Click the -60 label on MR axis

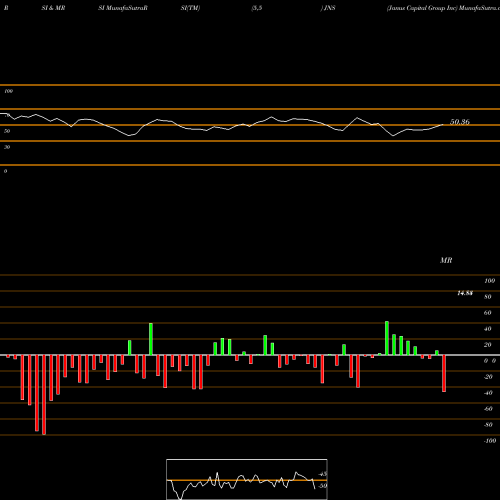click(488, 409)
